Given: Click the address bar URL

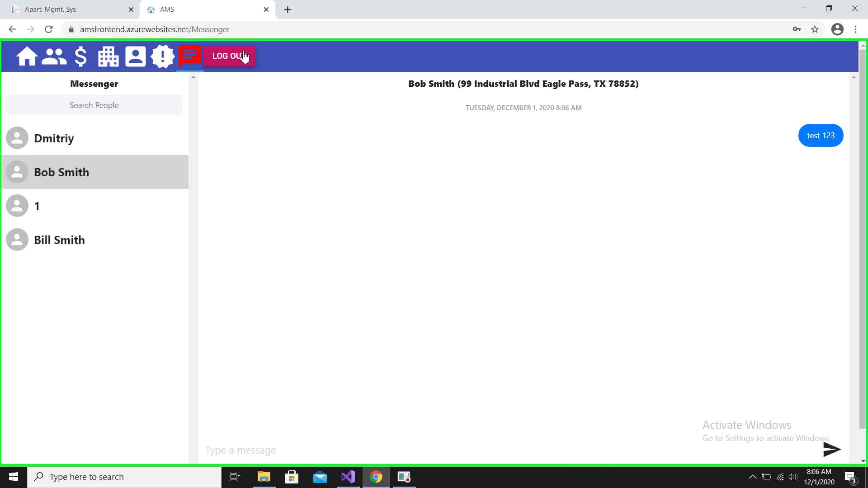Looking at the screenshot, I should tap(155, 29).
